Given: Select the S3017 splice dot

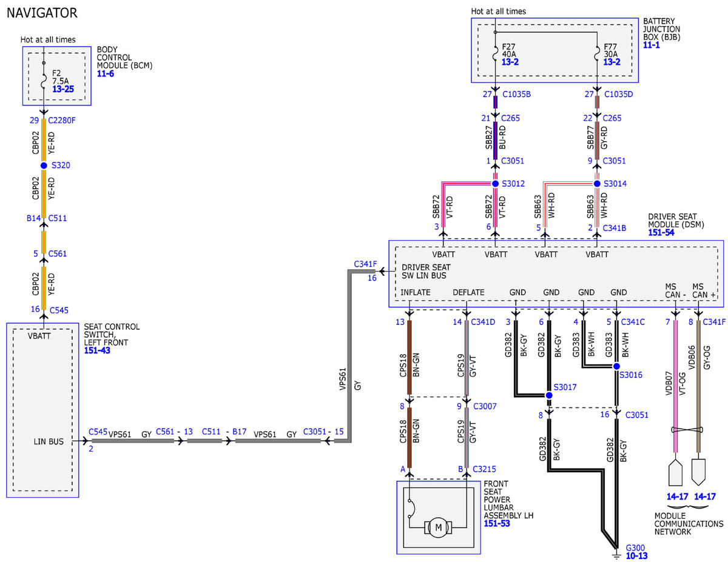Looking at the screenshot, I should 549,395.
